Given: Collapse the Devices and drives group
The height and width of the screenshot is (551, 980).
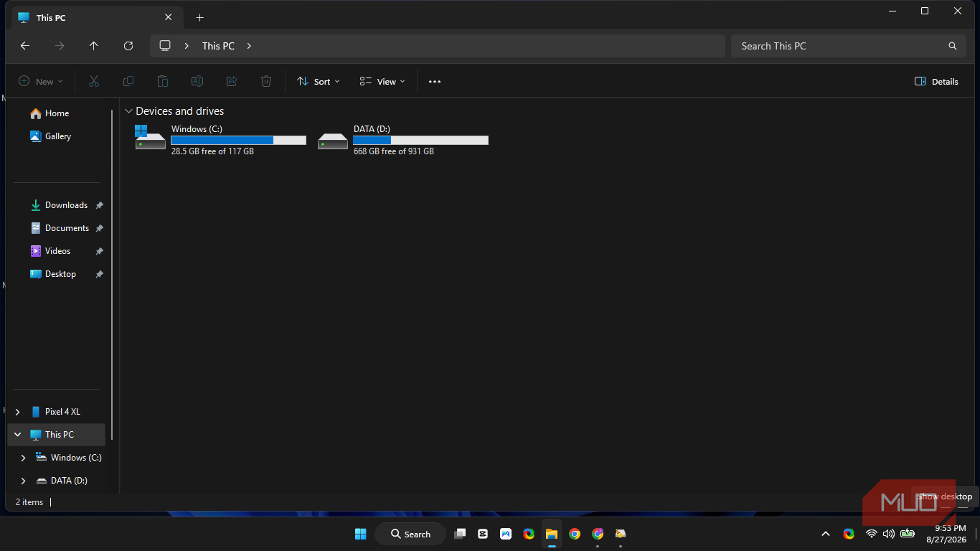Looking at the screenshot, I should [129, 111].
